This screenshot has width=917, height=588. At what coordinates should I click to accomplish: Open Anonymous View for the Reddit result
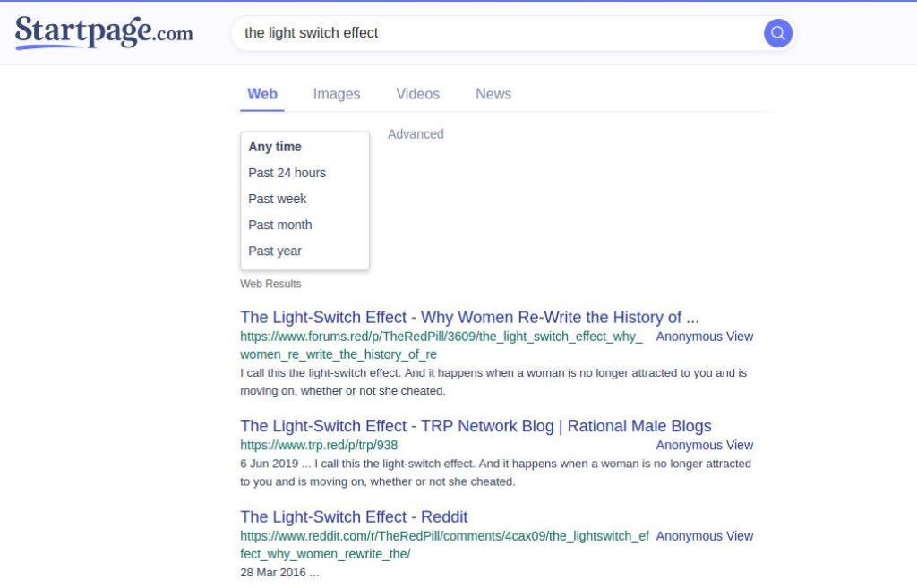pyautogui.click(x=704, y=536)
